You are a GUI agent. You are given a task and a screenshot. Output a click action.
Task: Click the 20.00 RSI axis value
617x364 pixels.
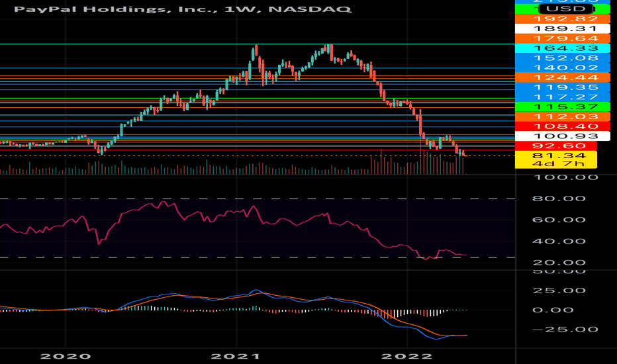pyautogui.click(x=559, y=263)
